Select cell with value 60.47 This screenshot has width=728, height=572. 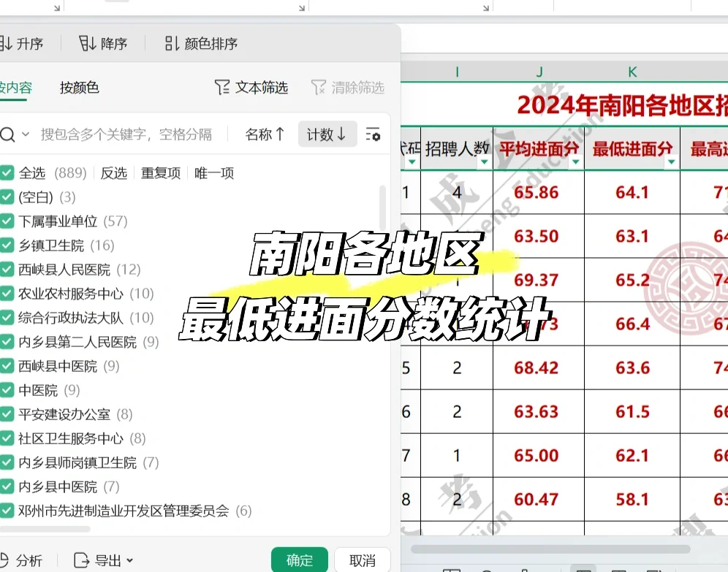pyautogui.click(x=539, y=499)
